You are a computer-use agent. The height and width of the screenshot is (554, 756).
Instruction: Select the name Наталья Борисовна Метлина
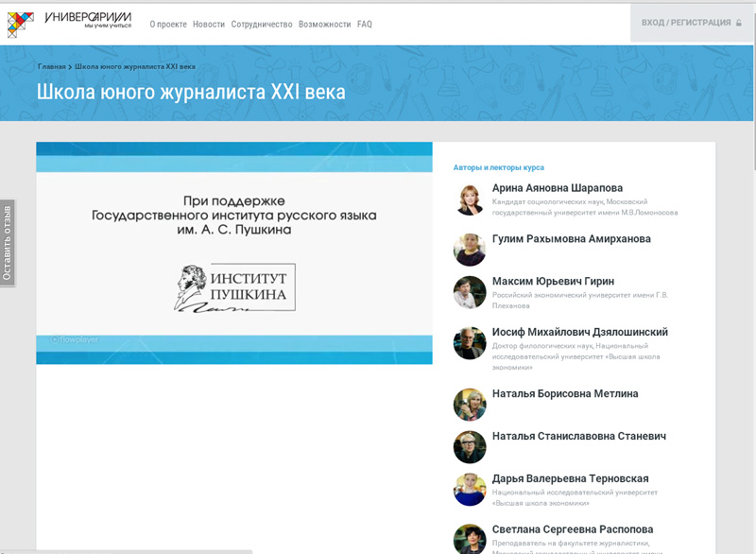[565, 394]
